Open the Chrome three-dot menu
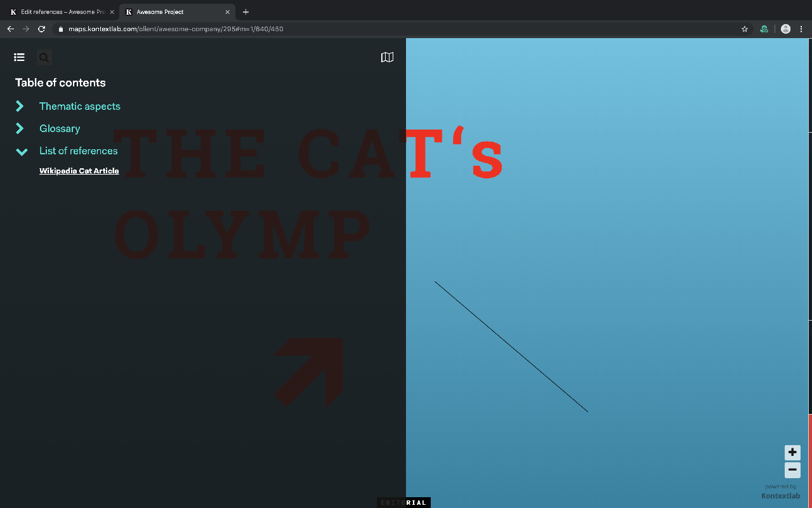 click(x=801, y=29)
